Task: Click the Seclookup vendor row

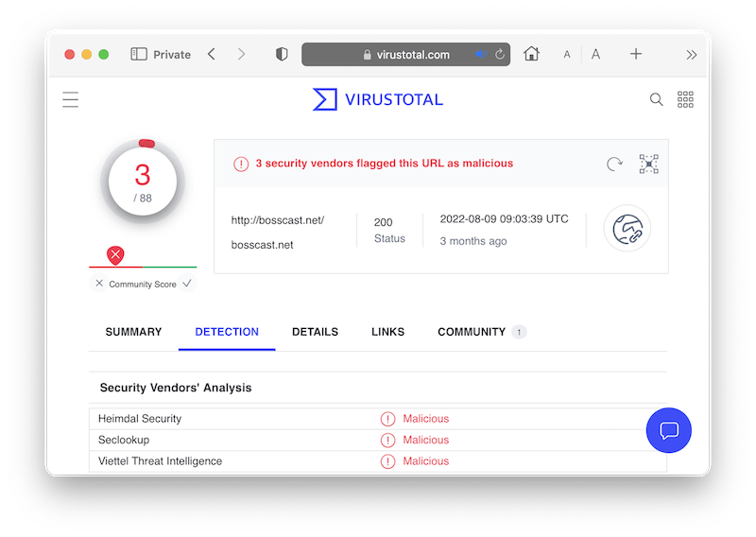Action: pyautogui.click(x=378, y=440)
